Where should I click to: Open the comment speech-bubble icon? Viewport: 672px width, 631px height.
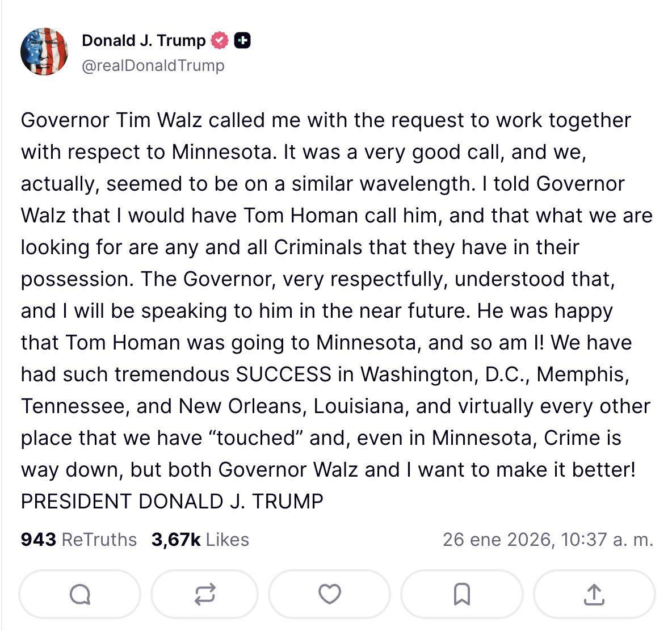click(80, 594)
